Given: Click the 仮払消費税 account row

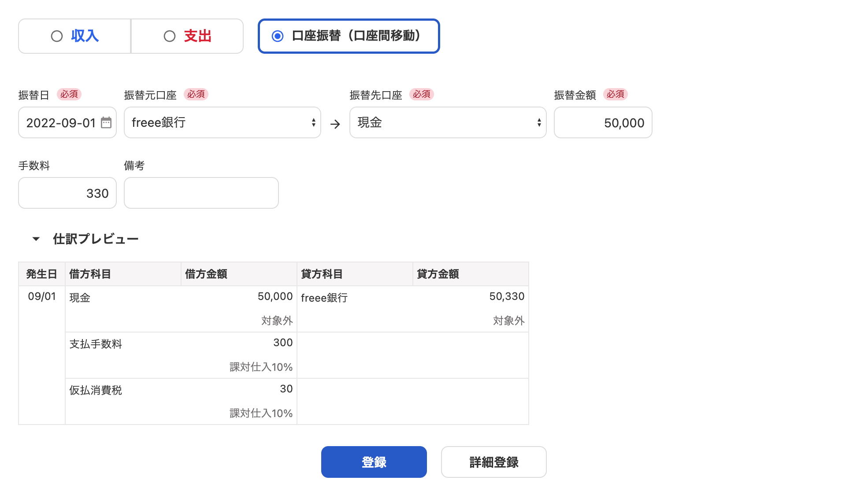Looking at the screenshot, I should tap(96, 390).
